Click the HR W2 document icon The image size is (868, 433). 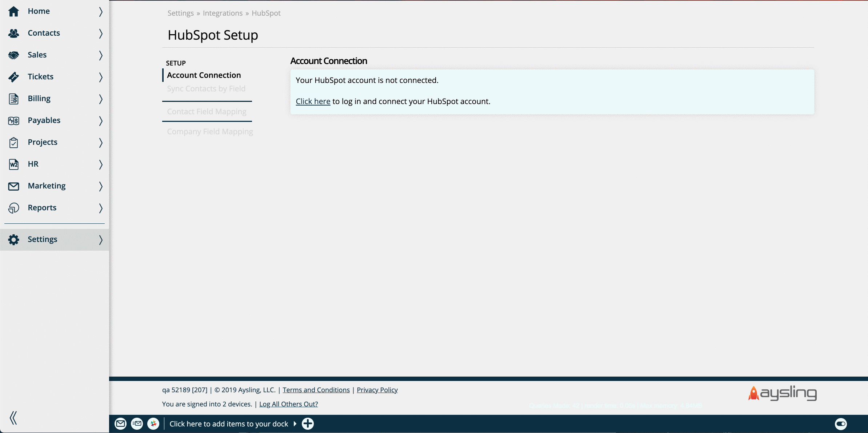13,164
